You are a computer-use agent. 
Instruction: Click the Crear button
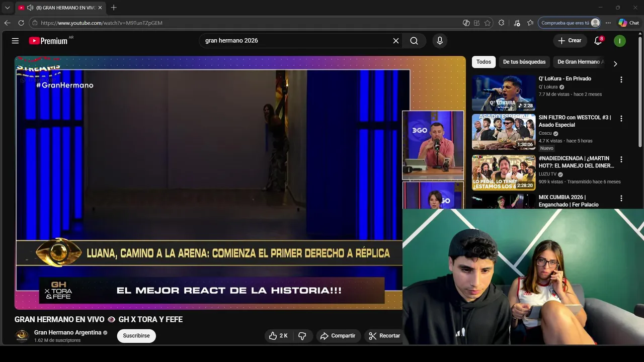[x=570, y=41]
